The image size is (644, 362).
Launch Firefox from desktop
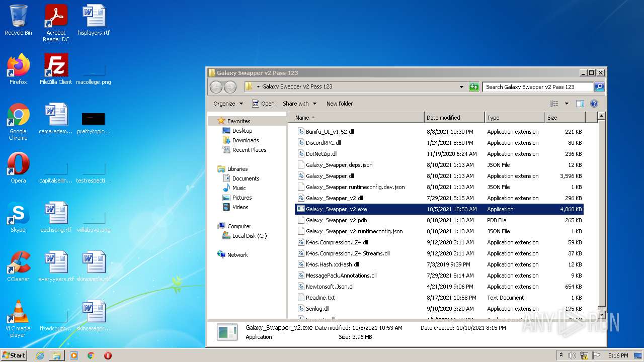18,69
